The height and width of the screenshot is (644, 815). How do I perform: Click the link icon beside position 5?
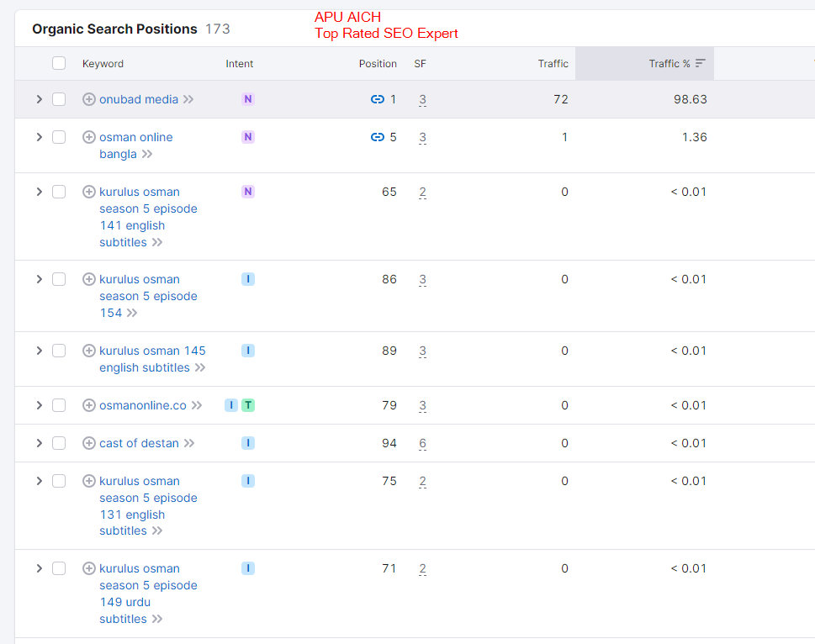coord(377,137)
